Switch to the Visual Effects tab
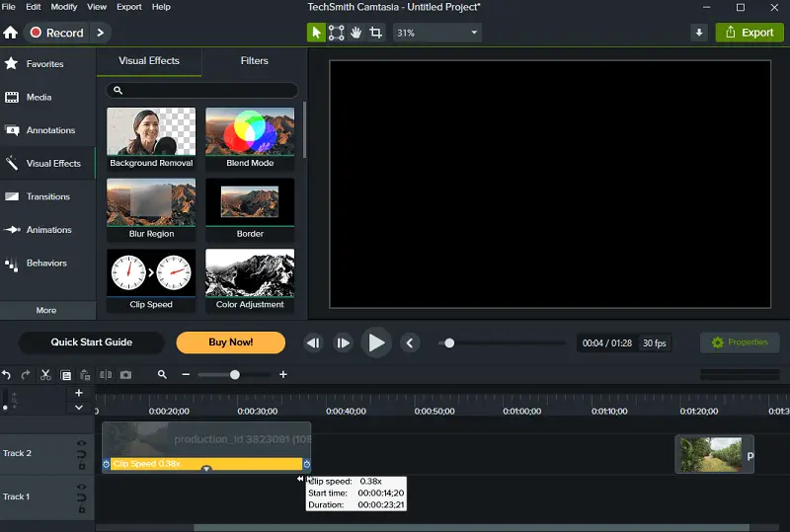Screen dimensions: 790x532 point(149,61)
